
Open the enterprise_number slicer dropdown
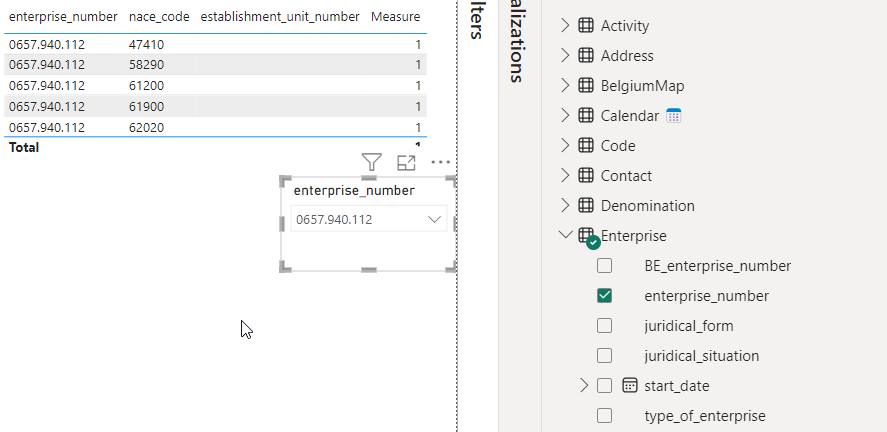[434, 219]
